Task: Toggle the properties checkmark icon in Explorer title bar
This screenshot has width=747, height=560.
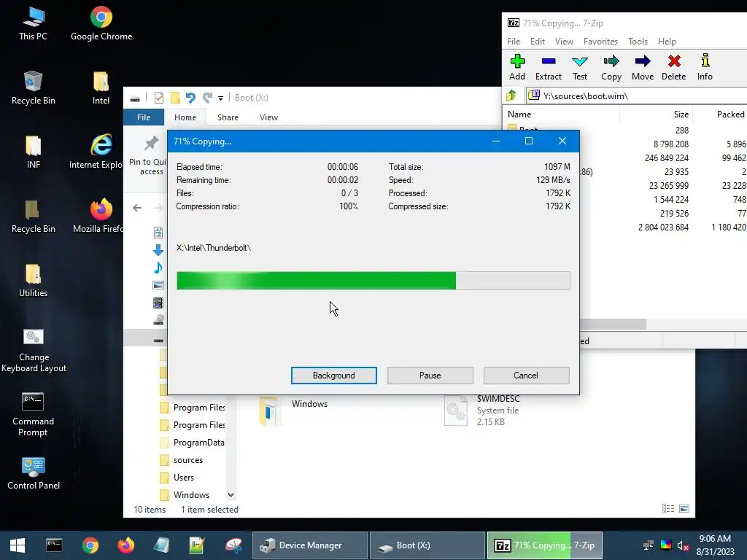Action: (x=159, y=98)
